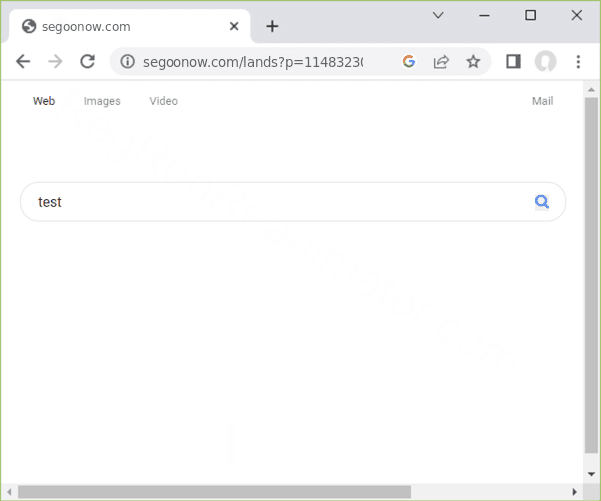
Task: Click the search field containing 'test'
Action: (x=280, y=202)
